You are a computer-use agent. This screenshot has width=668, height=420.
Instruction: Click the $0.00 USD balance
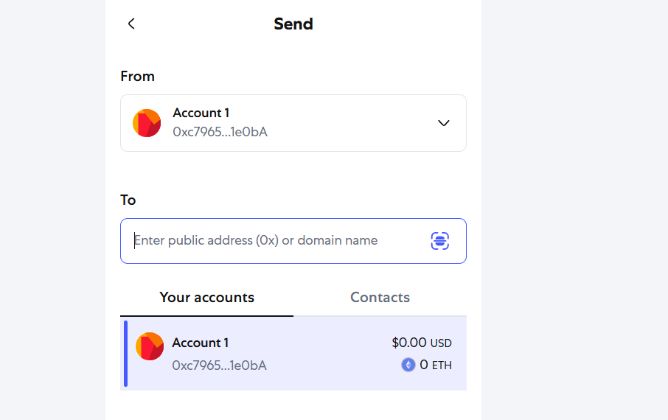pyautogui.click(x=421, y=343)
